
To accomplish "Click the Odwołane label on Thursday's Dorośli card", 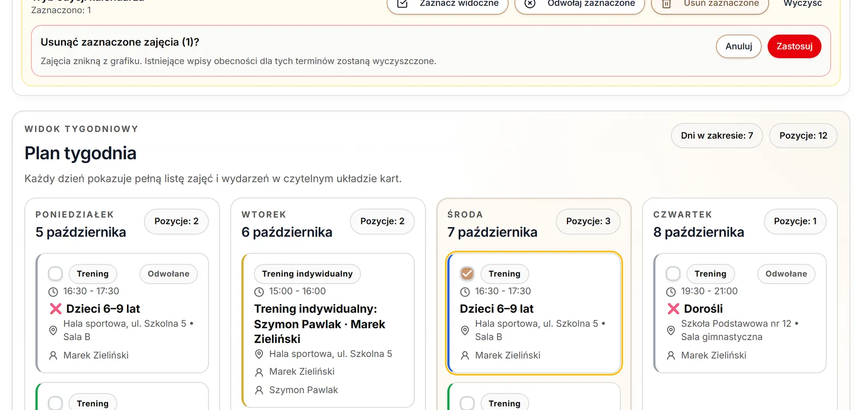I will pos(786,274).
